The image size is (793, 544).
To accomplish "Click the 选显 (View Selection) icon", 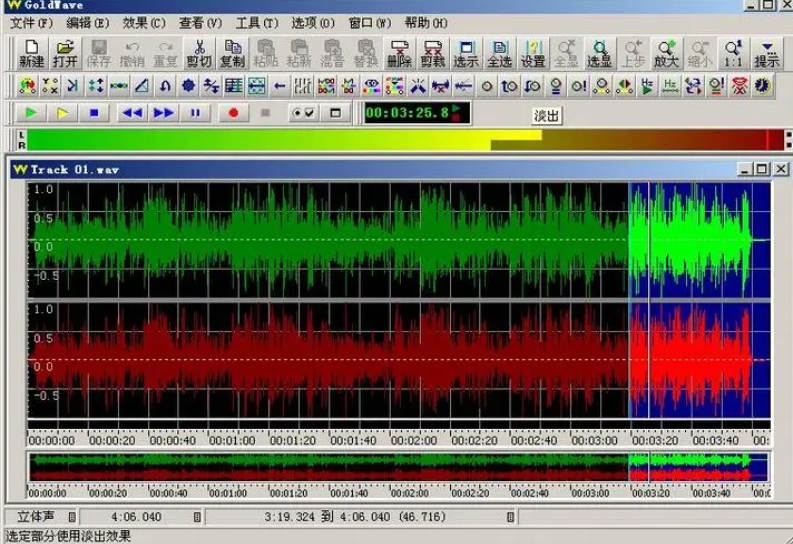I will coord(599,54).
